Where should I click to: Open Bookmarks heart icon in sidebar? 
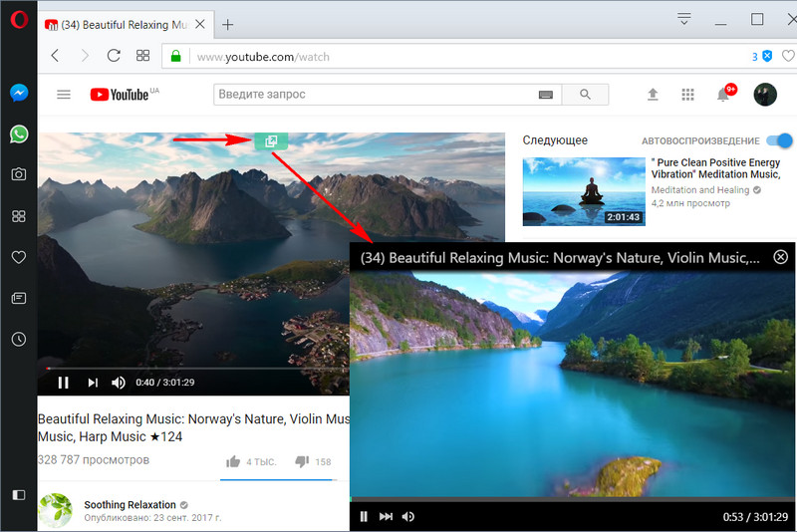(18, 257)
